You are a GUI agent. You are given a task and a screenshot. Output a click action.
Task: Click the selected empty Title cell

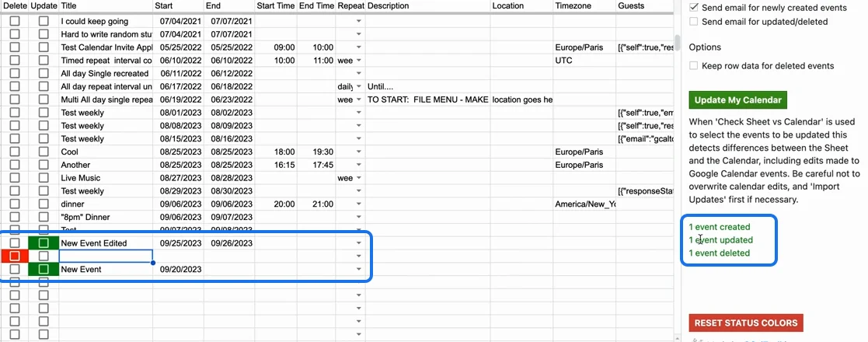pos(106,256)
